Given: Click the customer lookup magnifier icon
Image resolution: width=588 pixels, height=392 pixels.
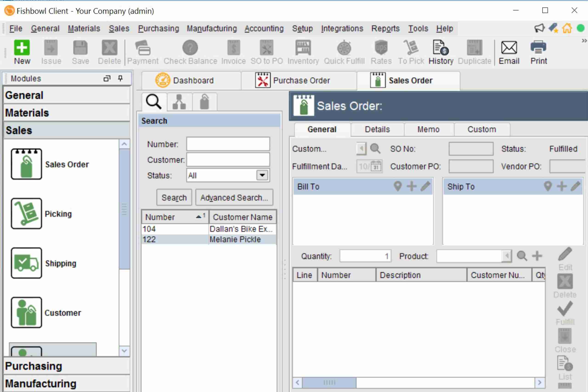Looking at the screenshot, I should [x=375, y=149].
